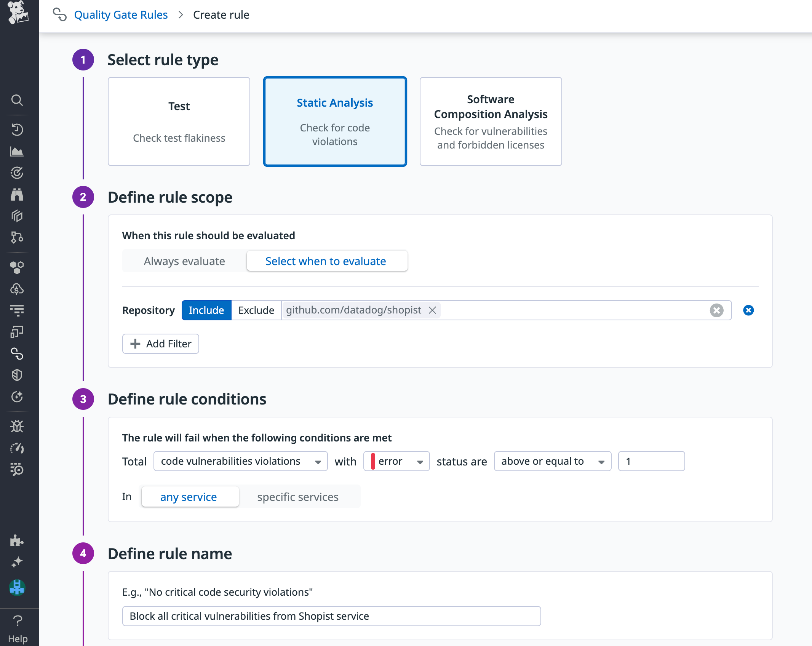Image resolution: width=812 pixels, height=646 pixels.
Task: Select the Static Analysis rule type
Action: coord(335,121)
